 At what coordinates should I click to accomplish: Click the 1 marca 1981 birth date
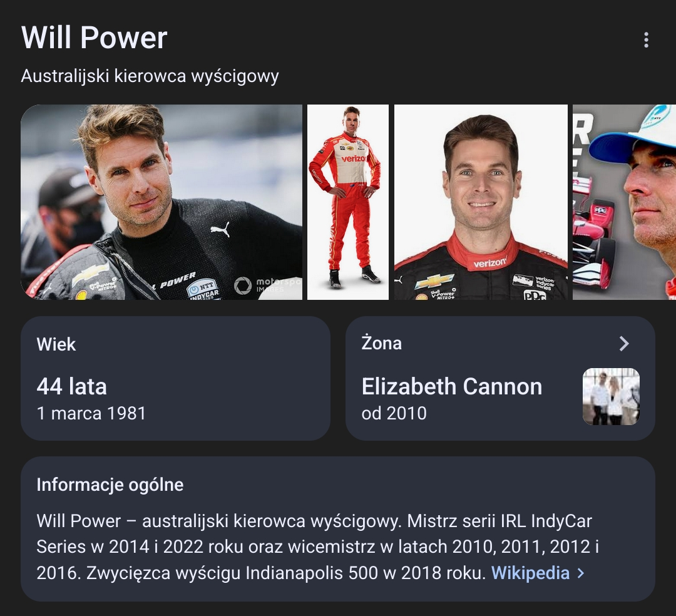tap(91, 413)
